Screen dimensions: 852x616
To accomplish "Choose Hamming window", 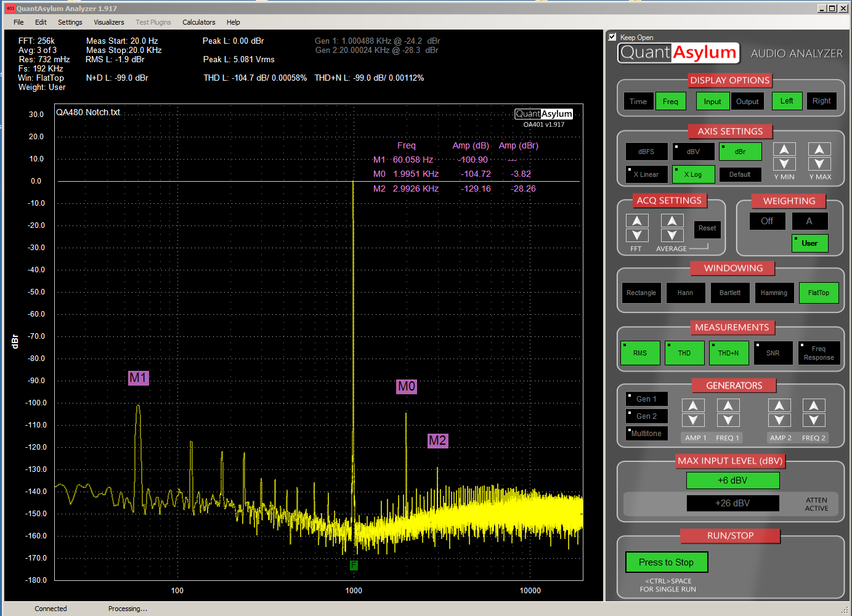I will pos(774,293).
